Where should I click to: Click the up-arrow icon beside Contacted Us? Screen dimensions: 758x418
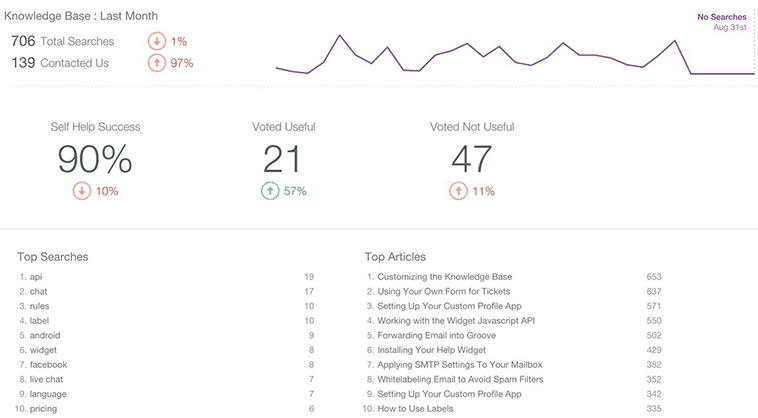157,63
